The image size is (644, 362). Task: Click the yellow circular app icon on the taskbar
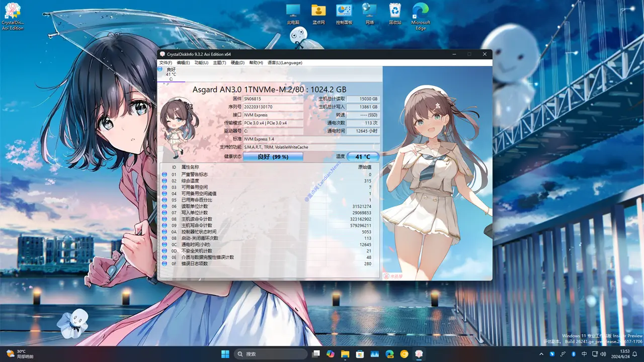pos(404,354)
